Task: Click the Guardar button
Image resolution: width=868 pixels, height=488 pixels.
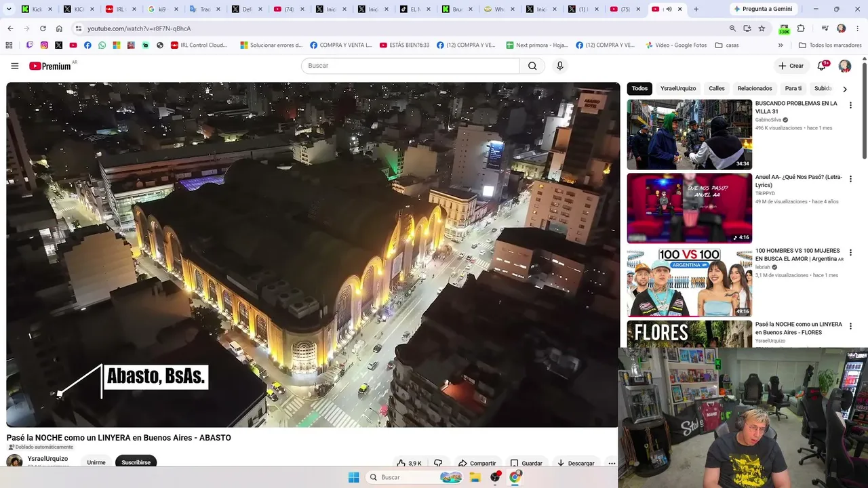Action: pos(526,464)
